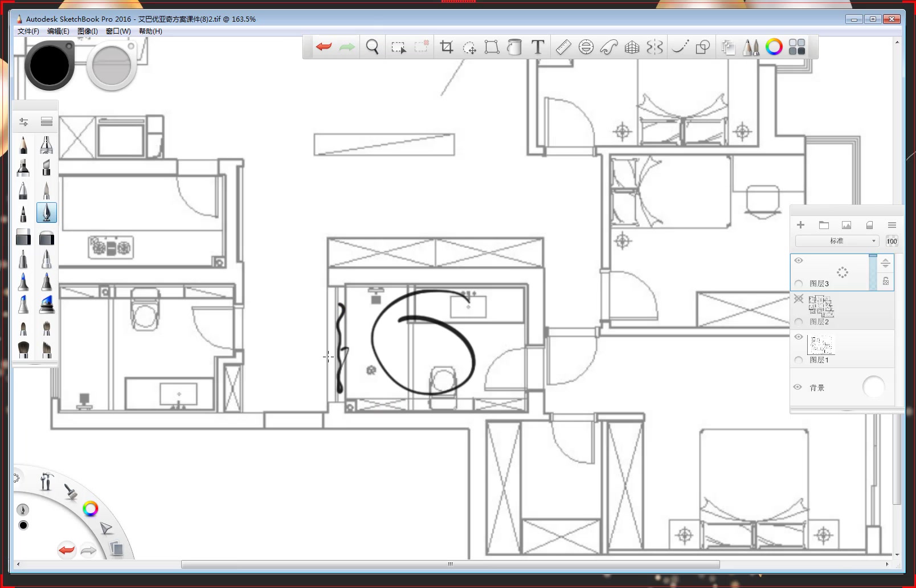Image resolution: width=916 pixels, height=588 pixels.
Task: Click the Undo arrow in the lagoon
Action: coord(67,550)
